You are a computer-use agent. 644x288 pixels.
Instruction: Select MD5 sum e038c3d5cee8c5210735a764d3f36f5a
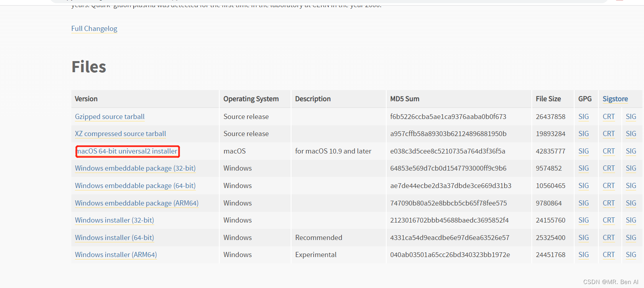[448, 151]
